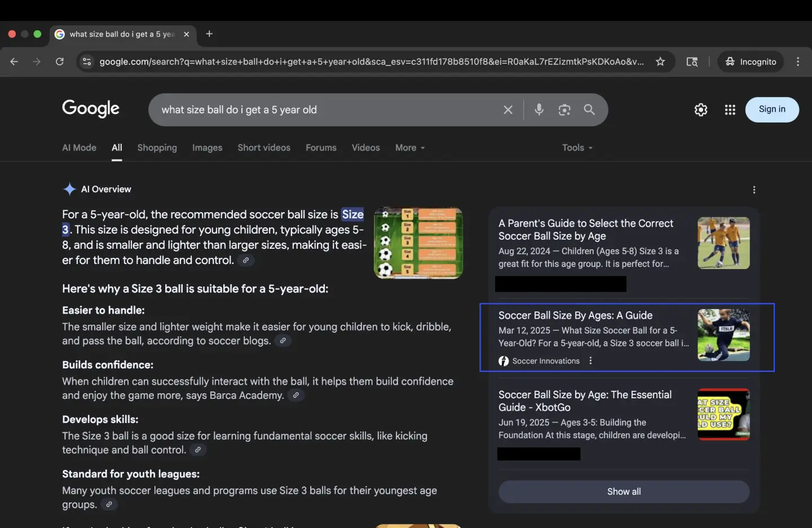Open the Google apps grid
The height and width of the screenshot is (528, 812).
pyautogui.click(x=730, y=109)
